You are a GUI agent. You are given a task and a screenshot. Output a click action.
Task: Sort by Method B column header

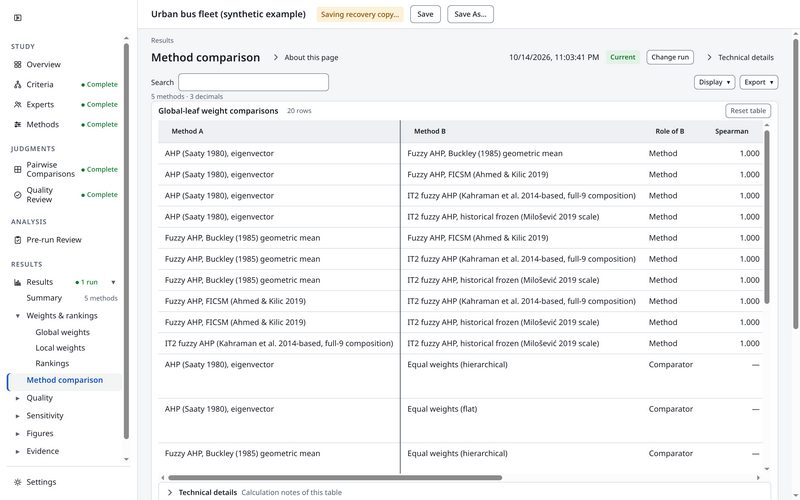(x=430, y=132)
